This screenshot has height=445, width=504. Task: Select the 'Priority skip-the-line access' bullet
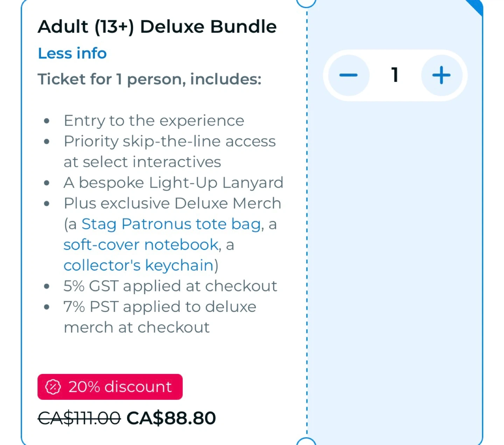(x=170, y=141)
